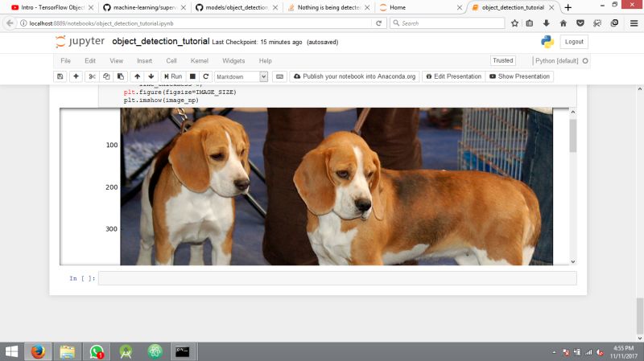
Task: Click the Trusted notebook indicator
Action: [x=502, y=60]
